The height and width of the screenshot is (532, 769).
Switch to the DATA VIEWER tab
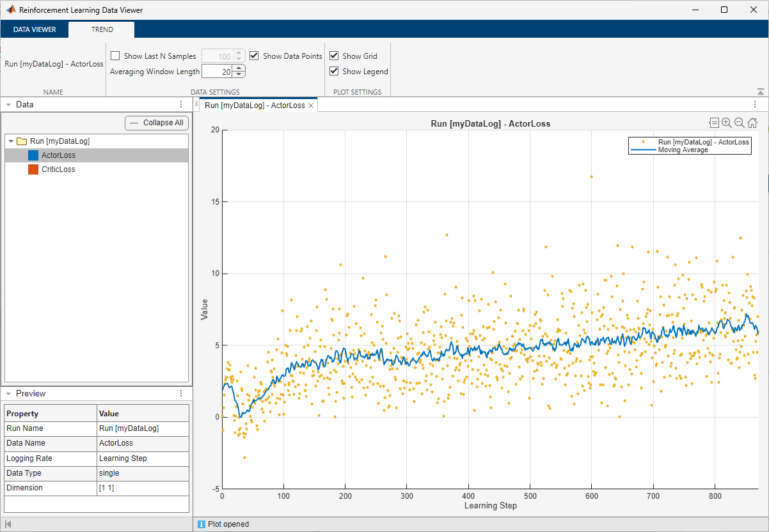click(x=35, y=29)
